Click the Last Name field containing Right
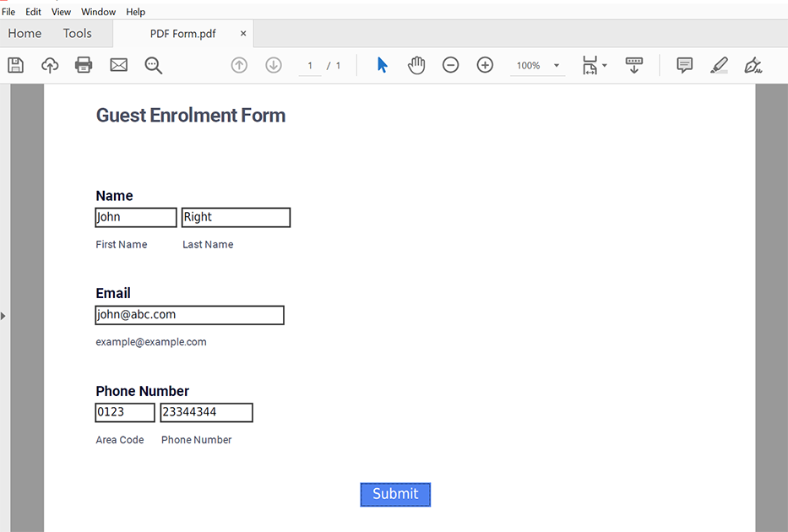The image size is (788, 532). 236,218
